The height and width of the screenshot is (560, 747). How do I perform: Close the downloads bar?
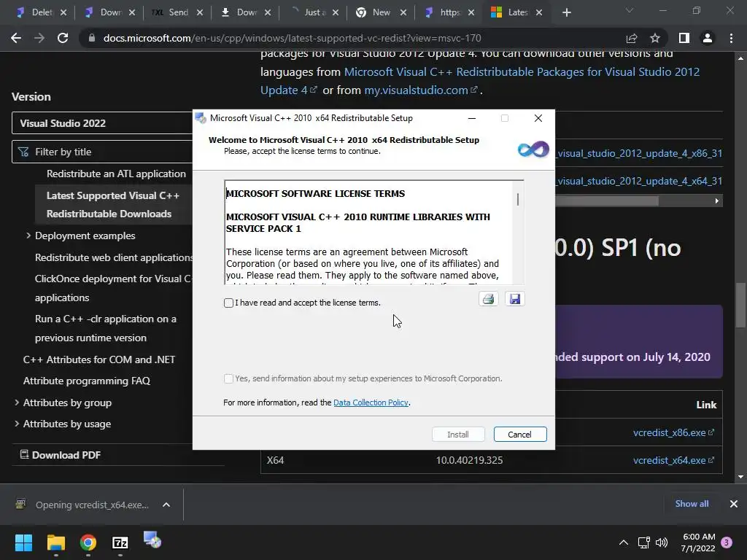pyautogui.click(x=734, y=504)
